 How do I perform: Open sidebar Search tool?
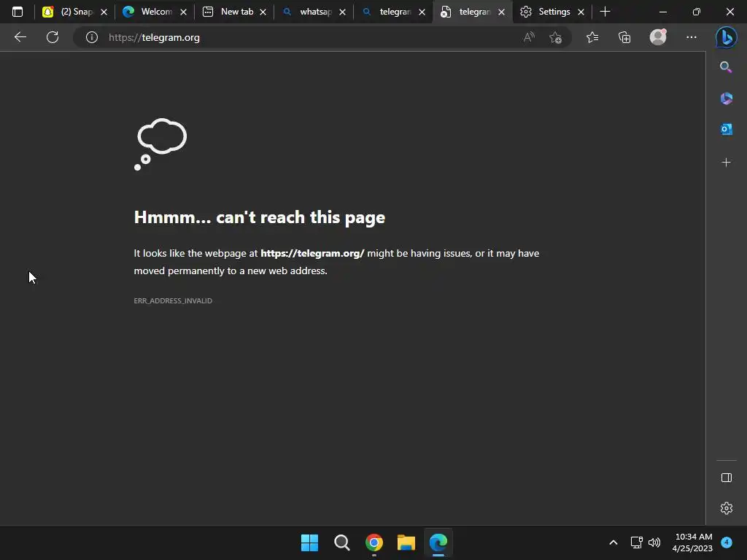point(726,67)
